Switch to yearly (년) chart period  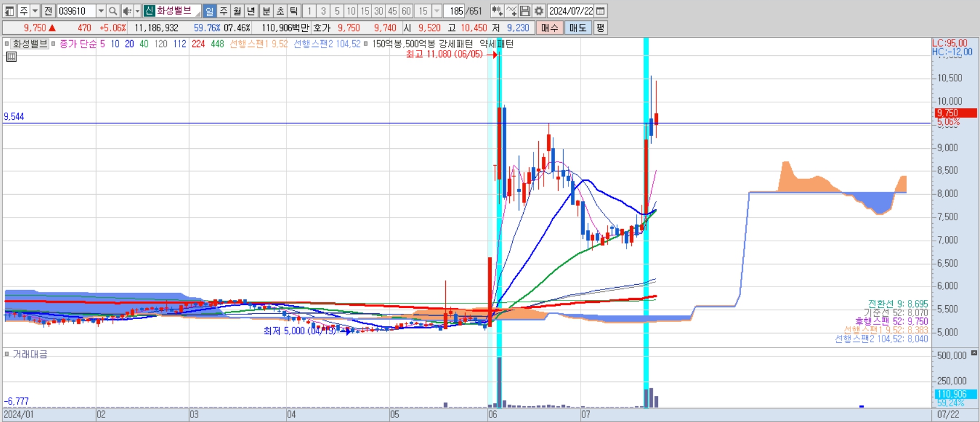[x=251, y=11]
